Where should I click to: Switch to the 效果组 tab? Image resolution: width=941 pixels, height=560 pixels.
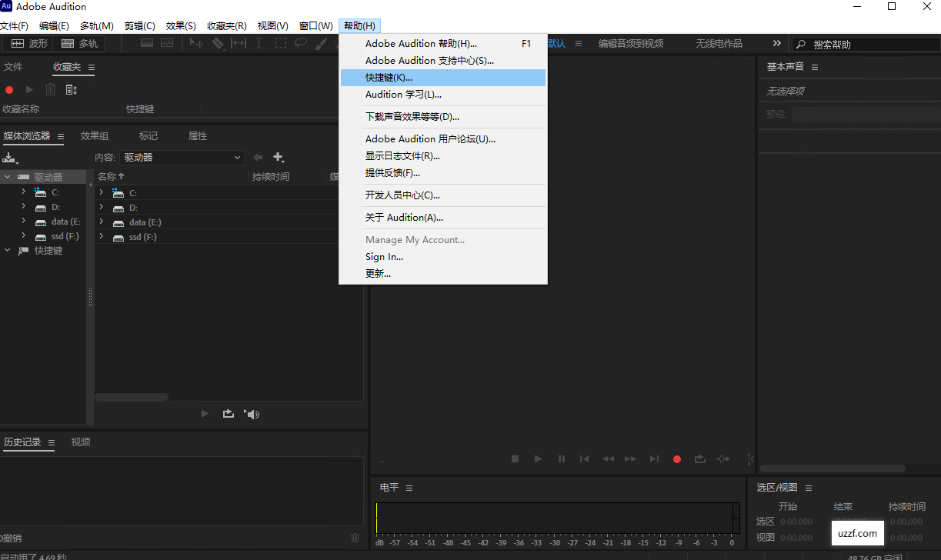pos(94,136)
